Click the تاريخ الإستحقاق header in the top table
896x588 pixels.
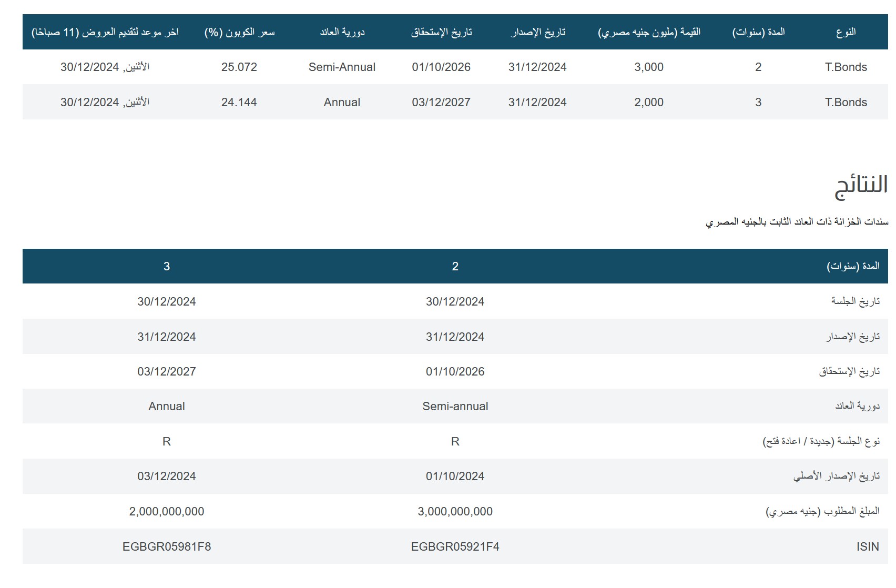441,32
